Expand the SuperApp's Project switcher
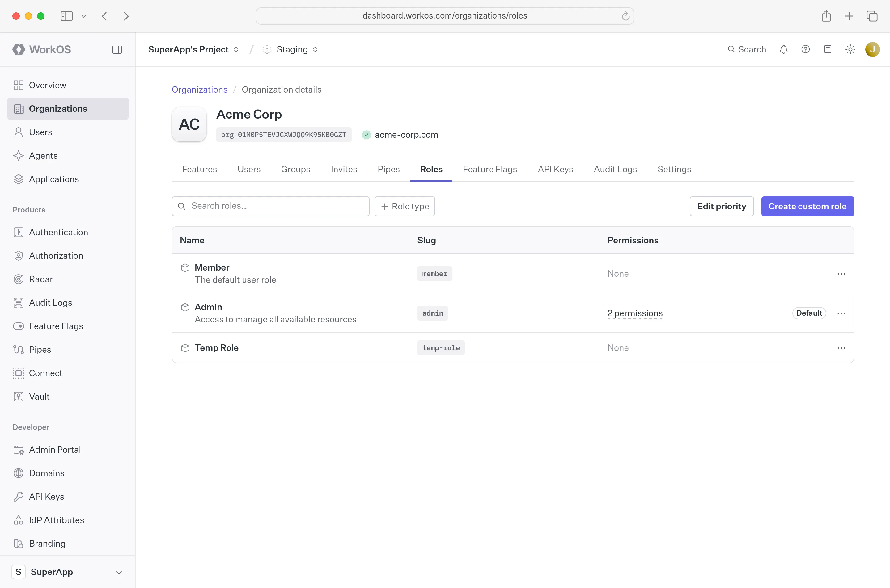The width and height of the screenshot is (890, 588). [x=194, y=49]
